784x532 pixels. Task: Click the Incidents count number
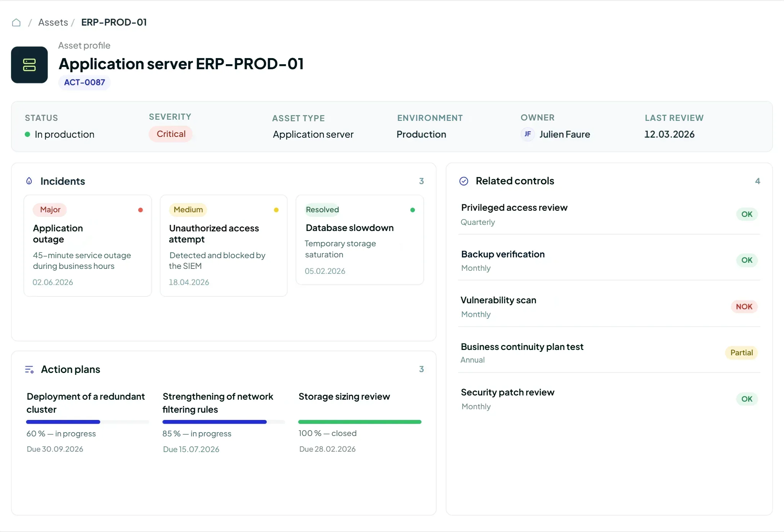pyautogui.click(x=421, y=181)
